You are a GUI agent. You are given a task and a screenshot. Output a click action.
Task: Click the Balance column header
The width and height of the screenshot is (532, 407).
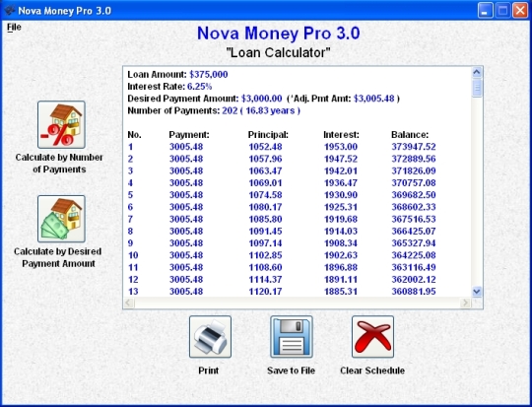pos(410,135)
